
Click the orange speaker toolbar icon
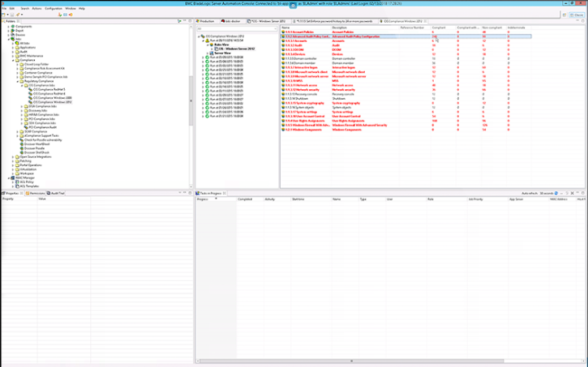[71, 15]
